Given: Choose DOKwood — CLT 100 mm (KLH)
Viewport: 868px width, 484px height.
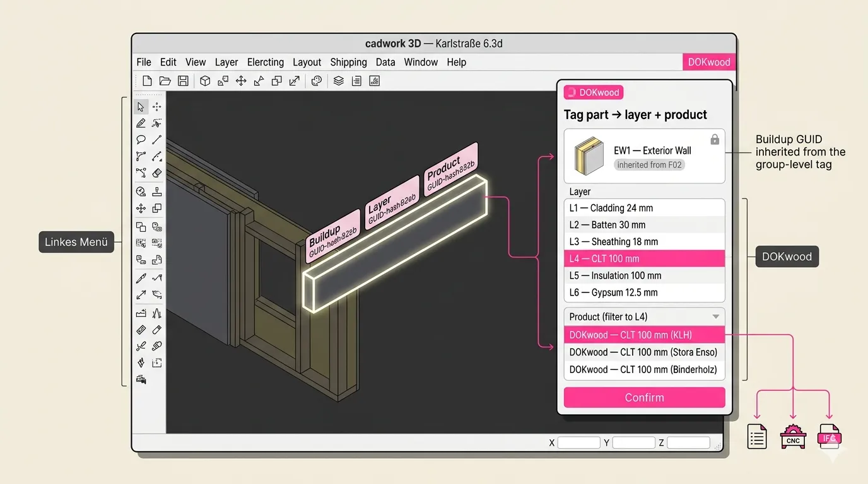Looking at the screenshot, I should pos(644,335).
